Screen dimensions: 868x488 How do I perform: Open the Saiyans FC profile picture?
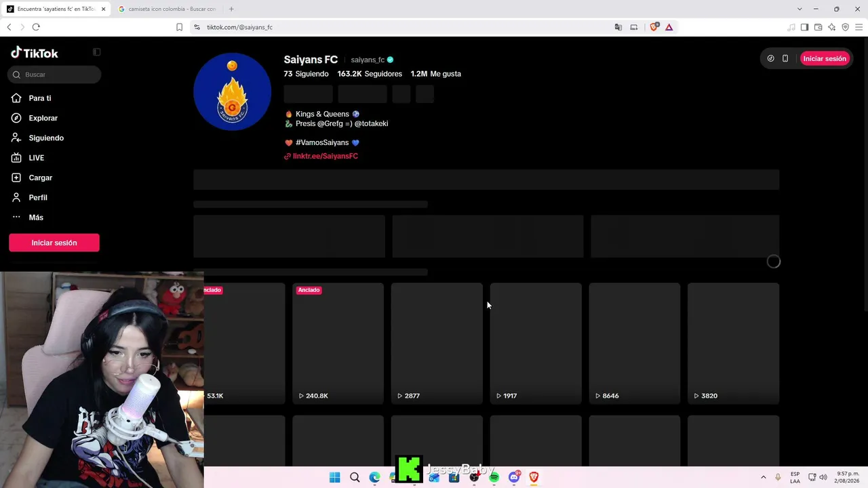[x=233, y=91]
